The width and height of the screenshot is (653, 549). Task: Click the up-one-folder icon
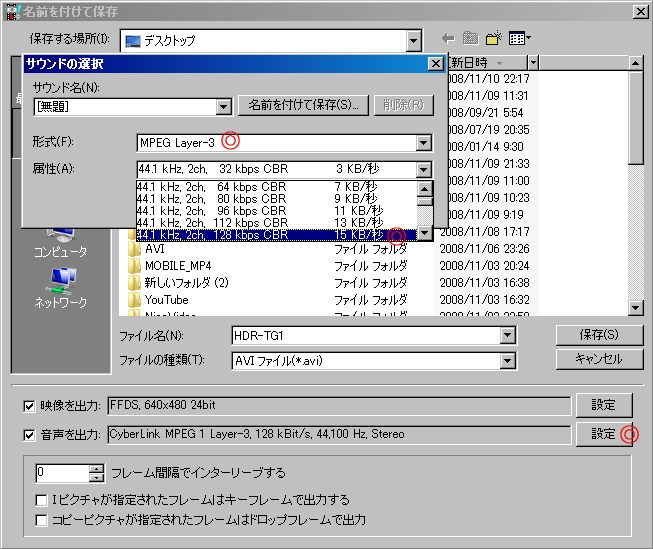pos(471,38)
